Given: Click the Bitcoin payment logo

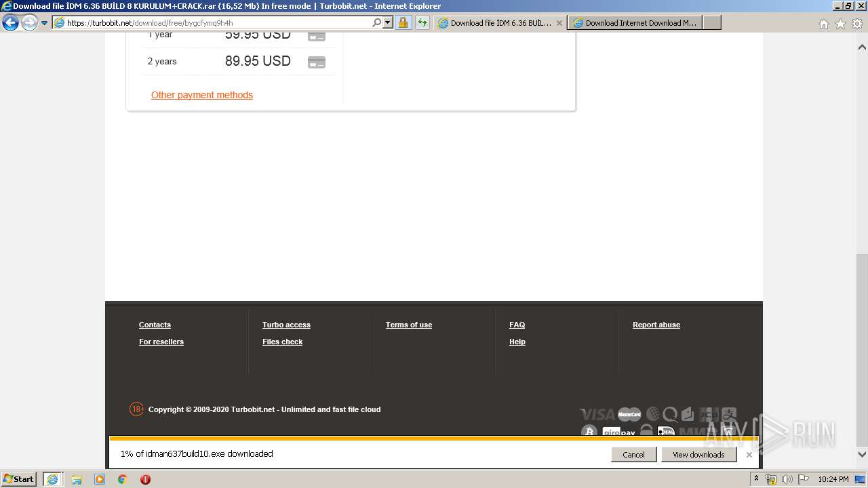Looking at the screenshot, I should (x=589, y=432).
